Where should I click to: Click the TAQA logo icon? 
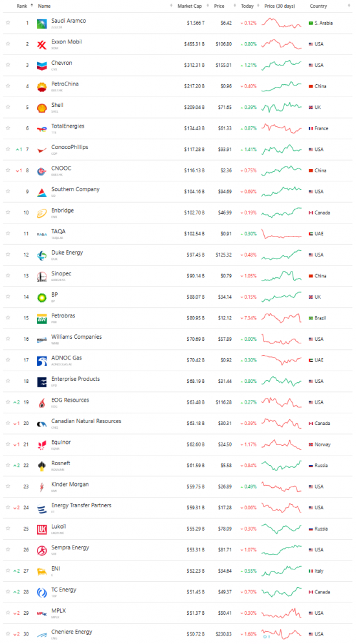coord(42,235)
